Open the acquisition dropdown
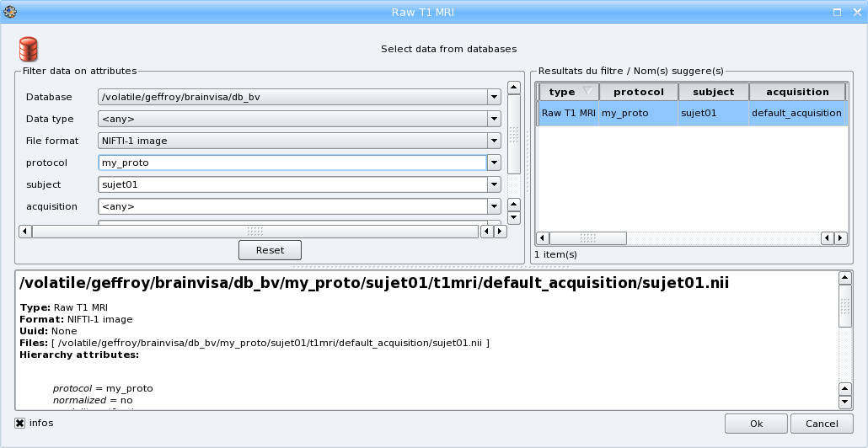 (x=494, y=206)
